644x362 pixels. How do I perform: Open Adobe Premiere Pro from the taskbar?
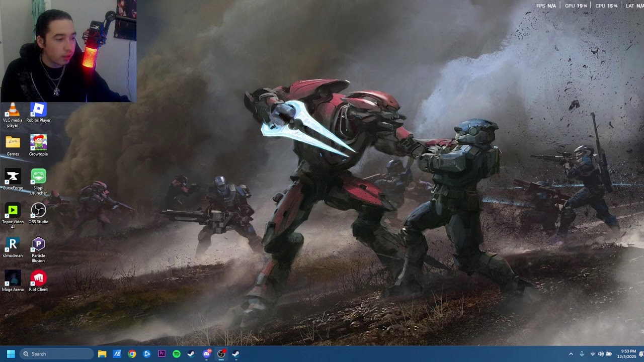pyautogui.click(x=162, y=354)
